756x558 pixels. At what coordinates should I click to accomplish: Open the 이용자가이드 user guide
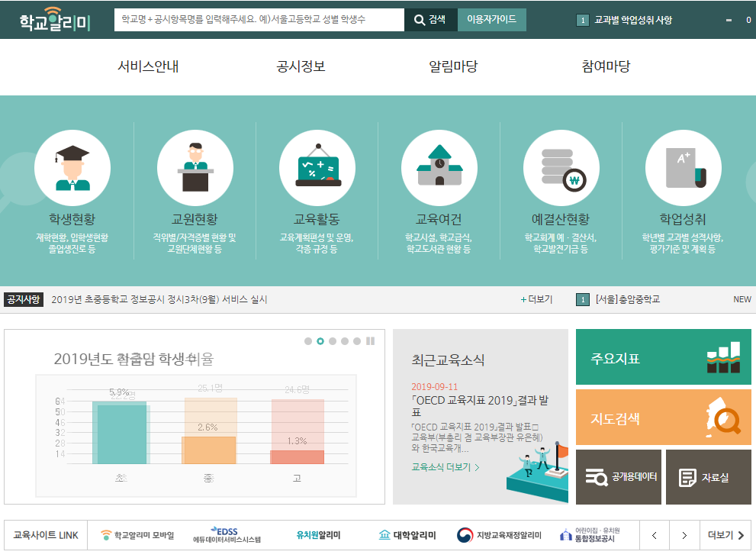(x=491, y=20)
